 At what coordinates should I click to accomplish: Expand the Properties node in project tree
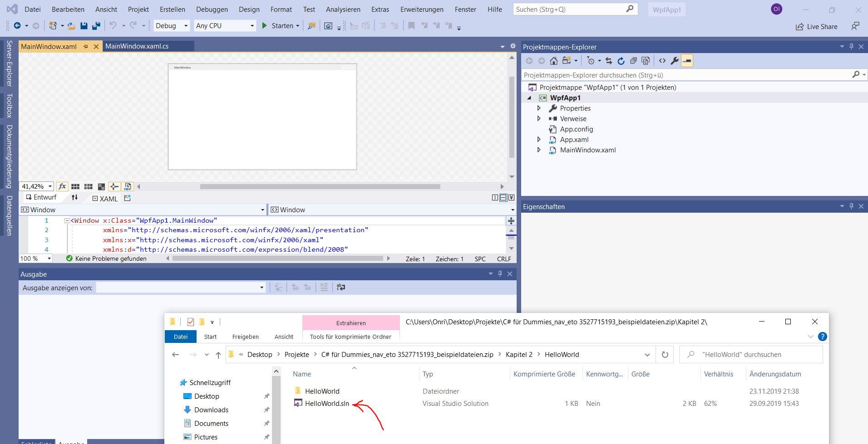tap(539, 108)
